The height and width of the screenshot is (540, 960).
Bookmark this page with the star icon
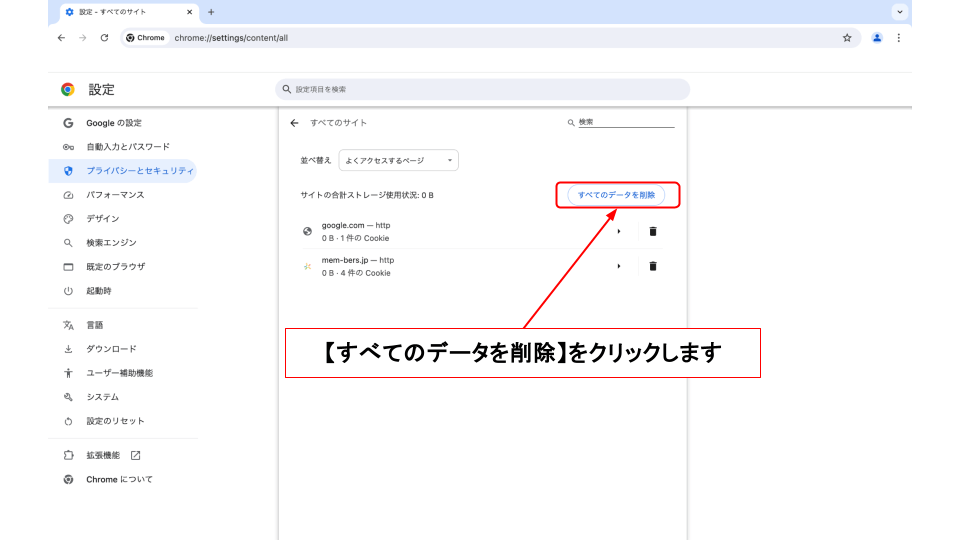click(847, 38)
